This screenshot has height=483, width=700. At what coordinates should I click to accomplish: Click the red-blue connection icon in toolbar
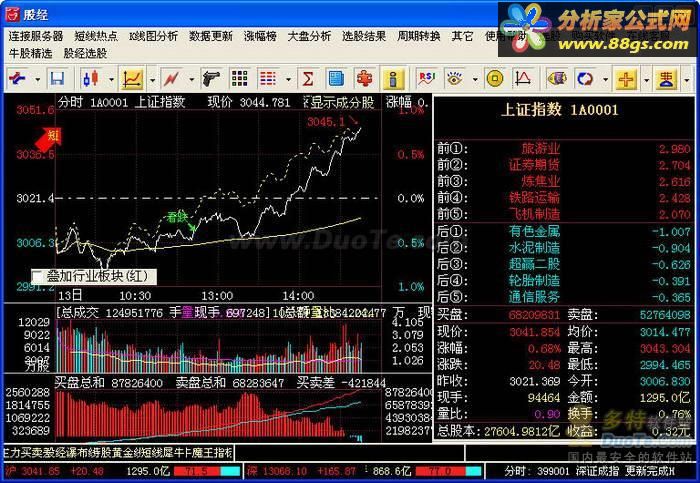point(17,79)
